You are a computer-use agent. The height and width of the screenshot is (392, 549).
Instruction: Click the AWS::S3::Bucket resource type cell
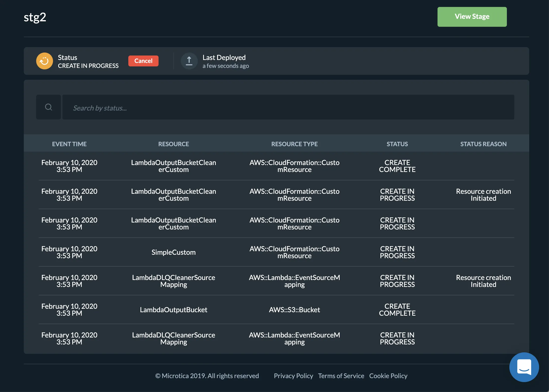click(294, 310)
